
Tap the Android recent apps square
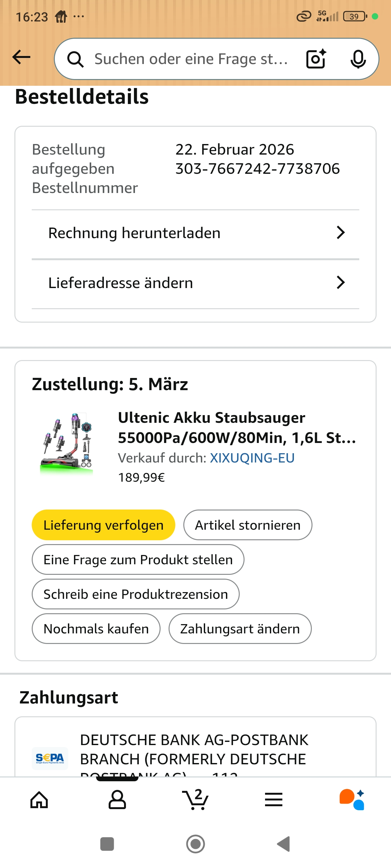coord(107,844)
